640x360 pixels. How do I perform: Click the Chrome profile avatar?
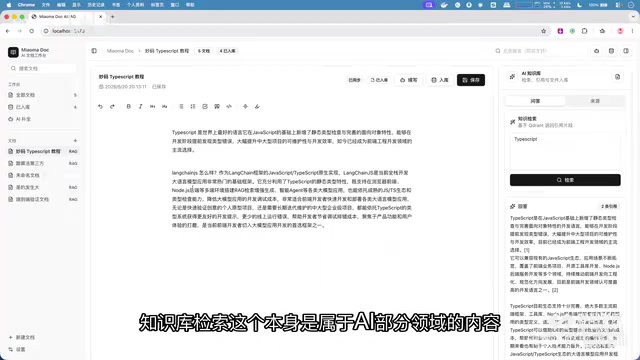pyautogui.click(x=620, y=31)
